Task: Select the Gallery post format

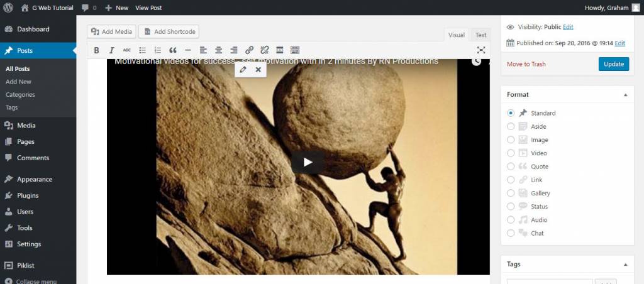Action: [x=511, y=193]
